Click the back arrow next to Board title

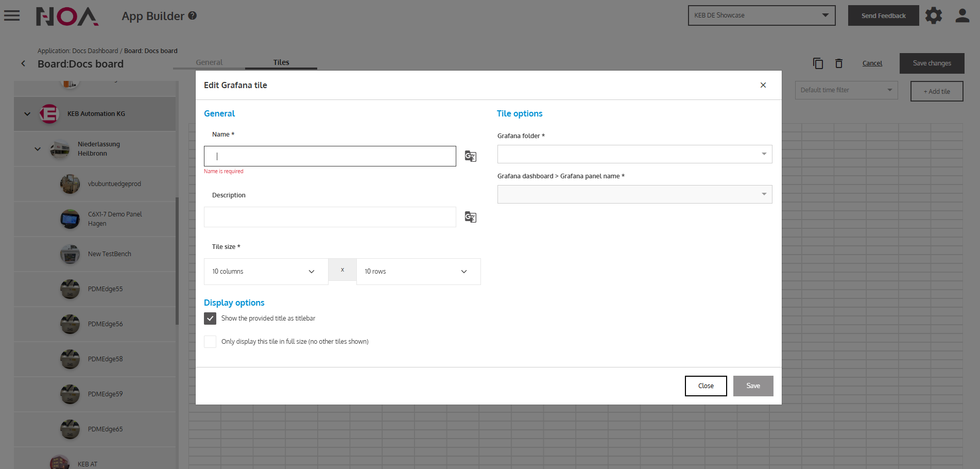coord(23,63)
